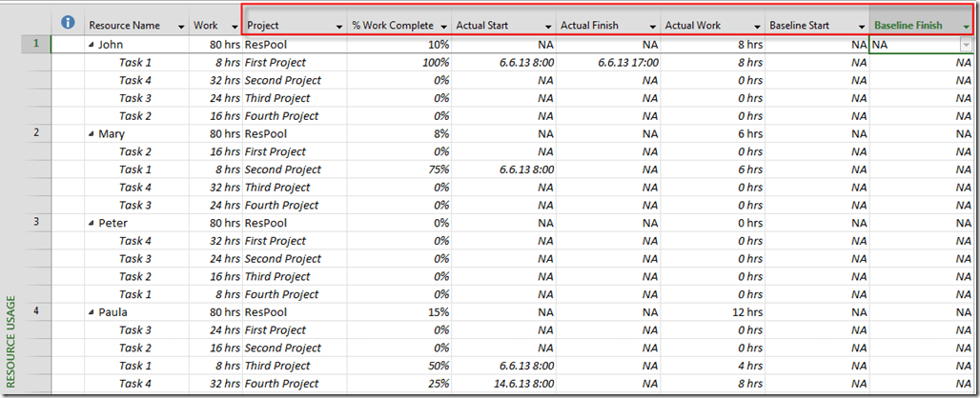
Task: Open the Project column filter dropdown
Action: coord(338,26)
